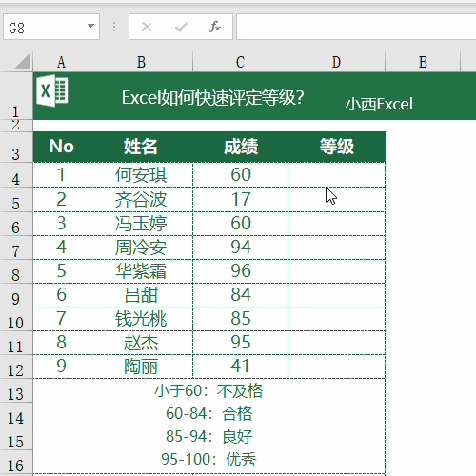Select column B header
This screenshot has height=476, width=476.
pos(141,62)
